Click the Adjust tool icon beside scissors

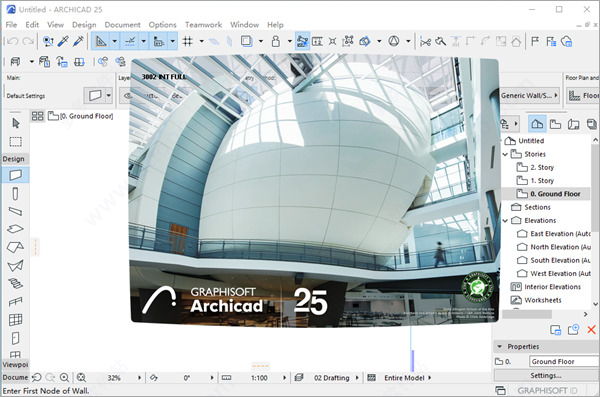(440, 41)
